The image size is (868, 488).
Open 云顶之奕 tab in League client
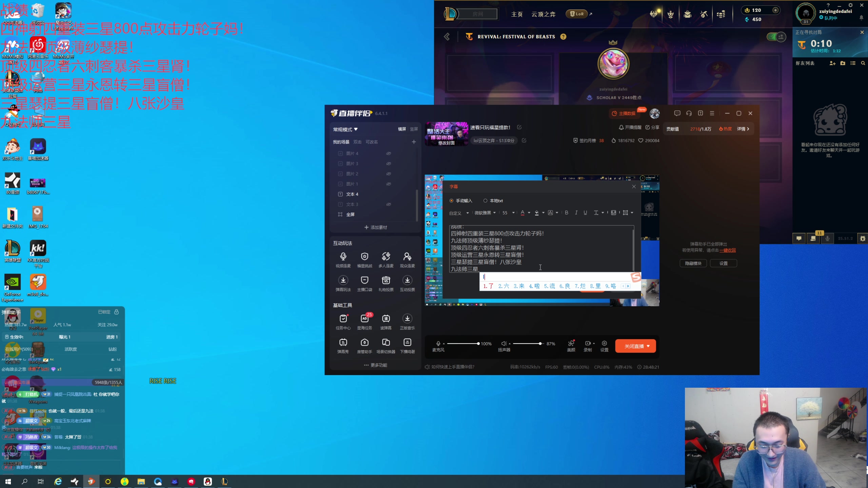click(543, 14)
